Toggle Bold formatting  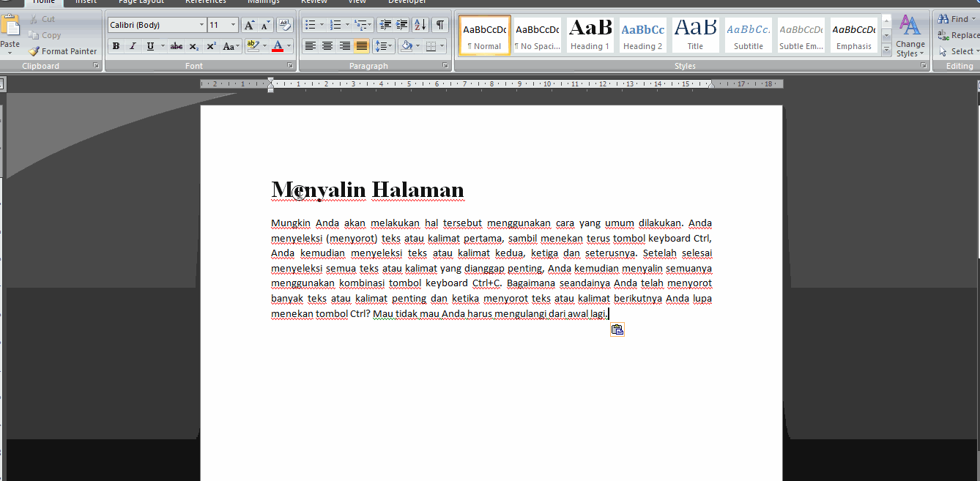[116, 47]
